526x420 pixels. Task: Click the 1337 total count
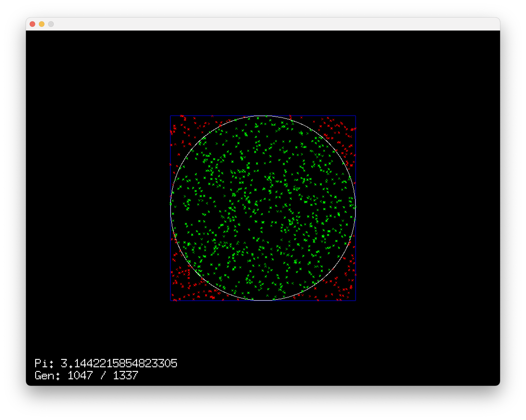(x=126, y=375)
